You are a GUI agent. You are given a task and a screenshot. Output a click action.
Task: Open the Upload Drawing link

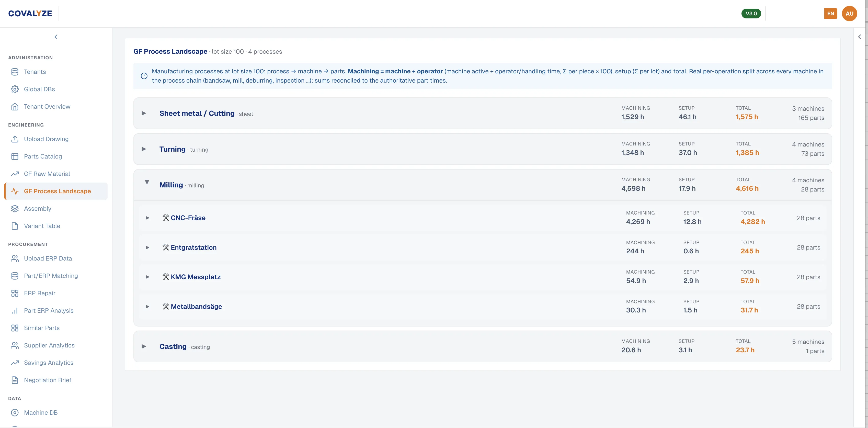(x=56, y=139)
